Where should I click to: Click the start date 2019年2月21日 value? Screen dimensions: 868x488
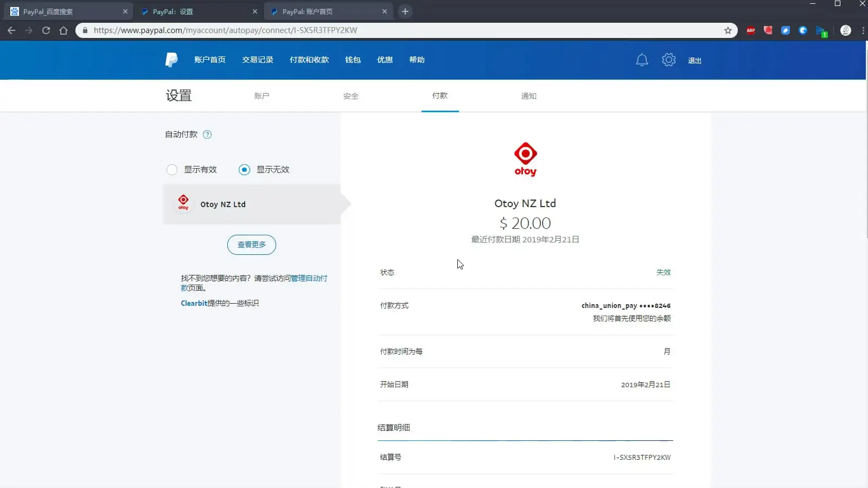[646, 385]
